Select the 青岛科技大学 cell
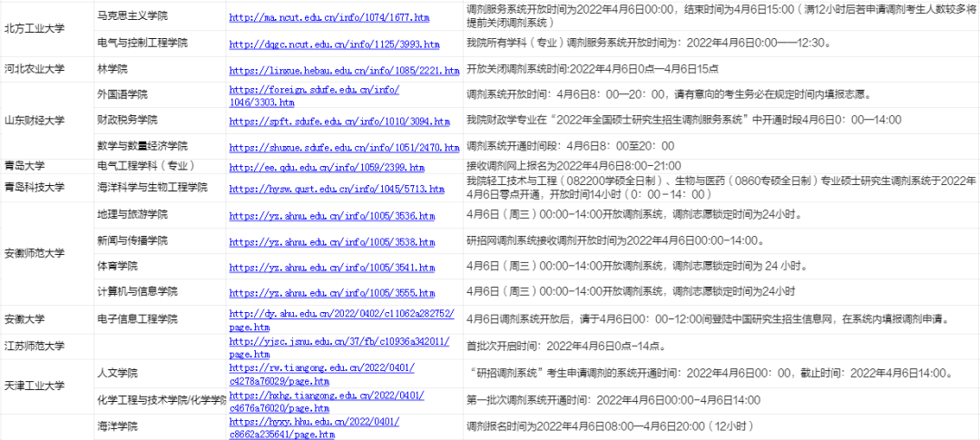The height and width of the screenshot is (440, 980). click(47, 188)
